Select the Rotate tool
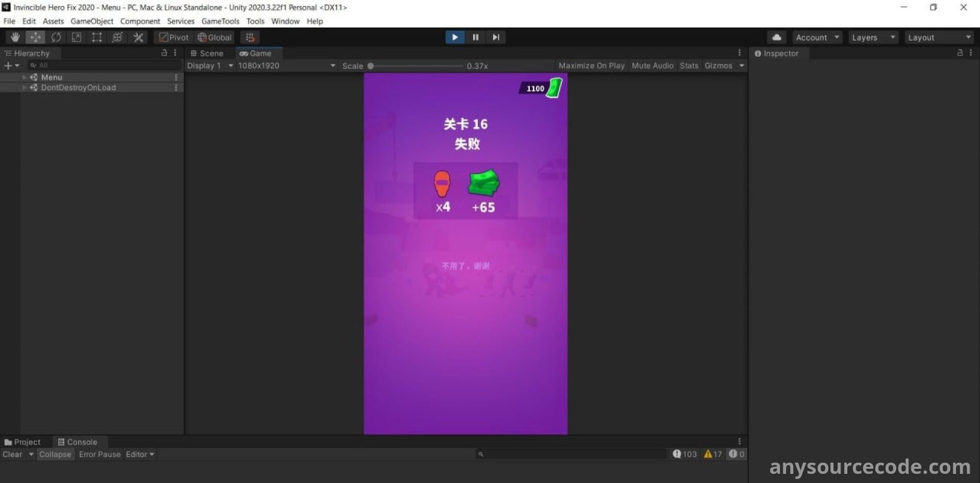 point(56,37)
